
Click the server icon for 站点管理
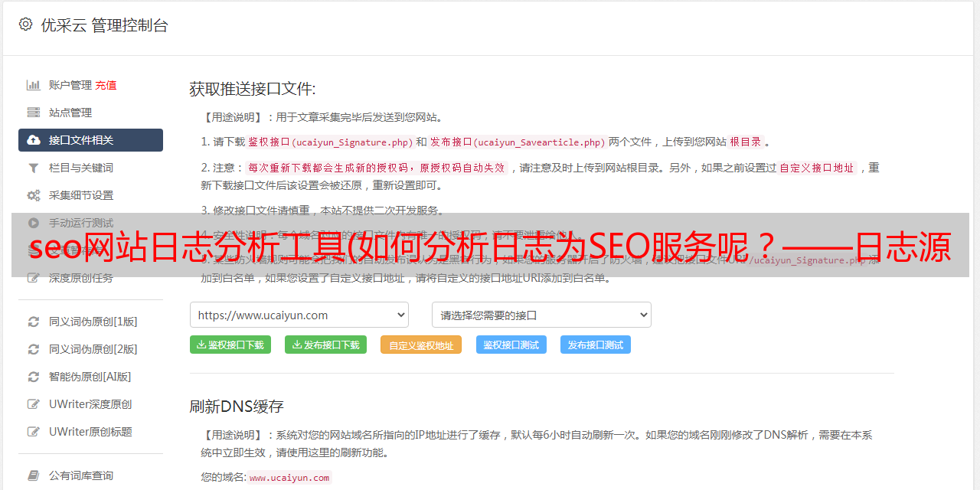click(x=33, y=113)
